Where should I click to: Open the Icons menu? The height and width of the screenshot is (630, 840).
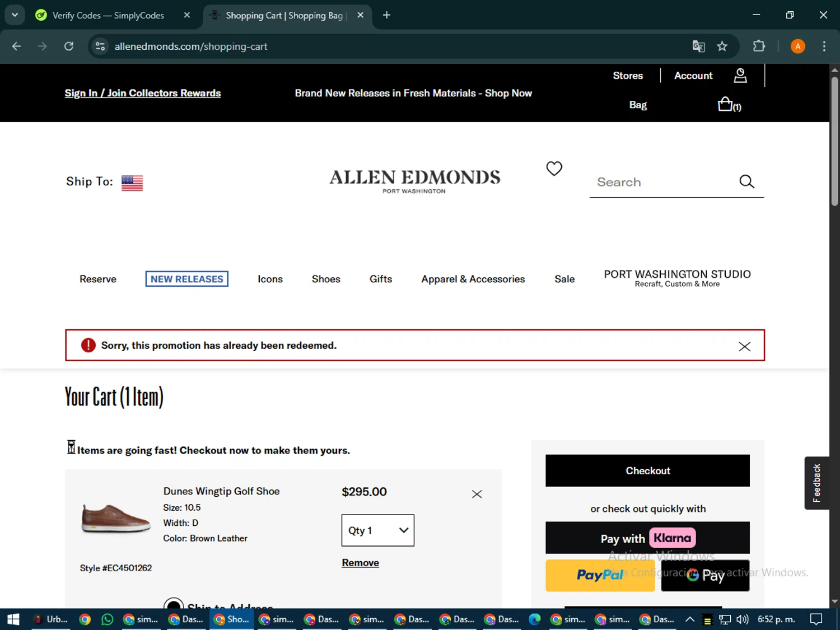pos(270,279)
